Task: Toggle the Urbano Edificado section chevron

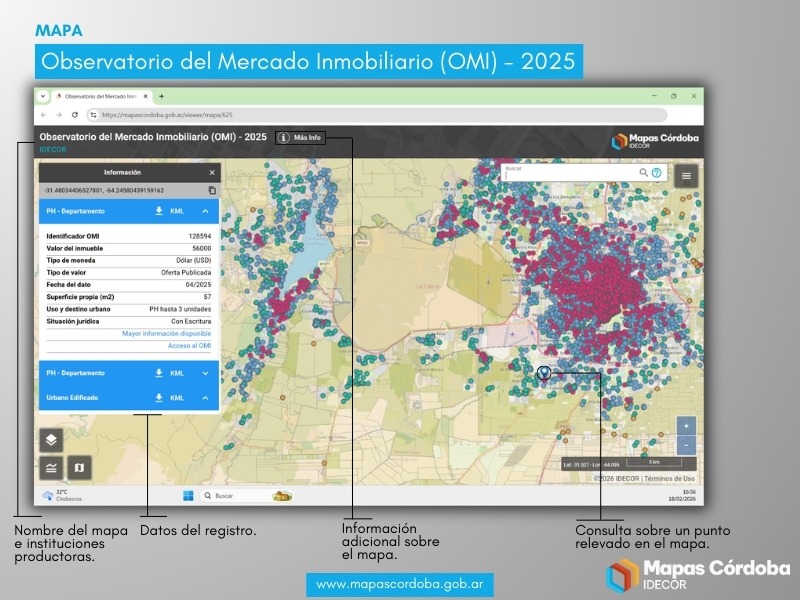Action: [x=205, y=397]
